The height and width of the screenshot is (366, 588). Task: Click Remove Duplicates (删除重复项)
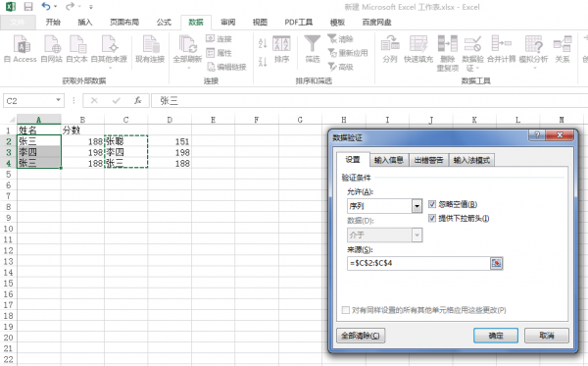click(448, 53)
